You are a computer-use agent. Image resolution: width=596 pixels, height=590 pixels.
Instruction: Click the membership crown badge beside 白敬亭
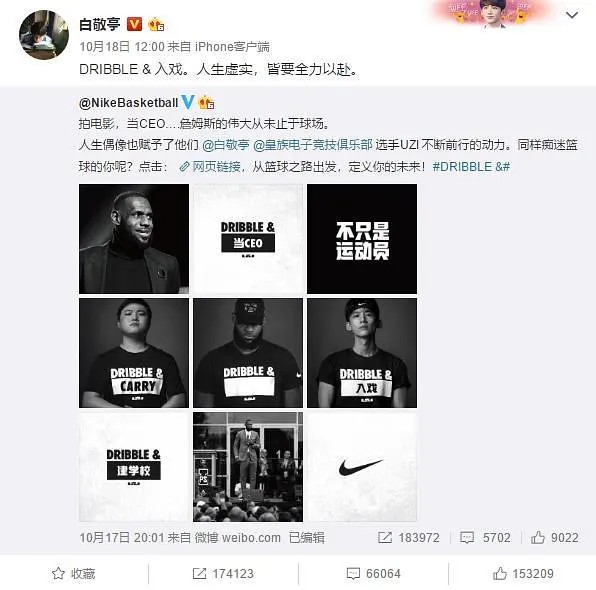(x=156, y=24)
